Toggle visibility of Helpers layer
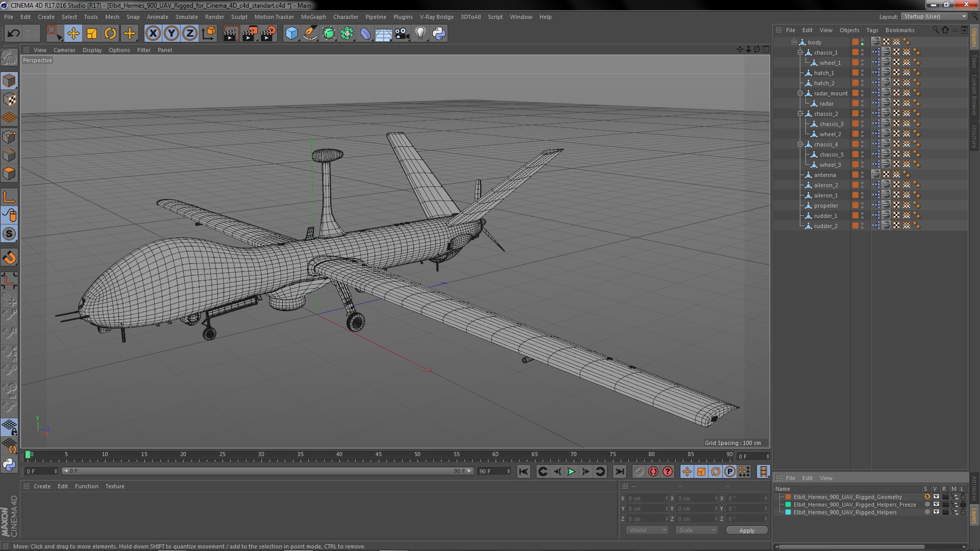Viewport: 980px width, 551px height. pos(936,512)
